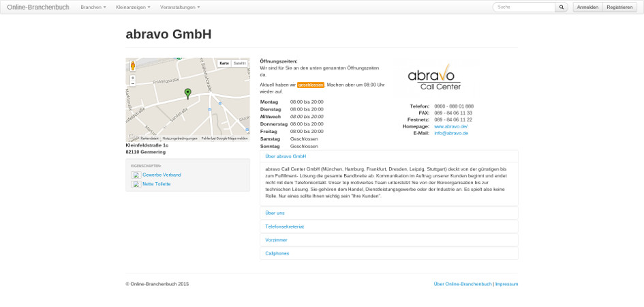Image resolution: width=644 pixels, height=307 pixels.
Task: Open the Impressum footer link
Action: (506, 284)
